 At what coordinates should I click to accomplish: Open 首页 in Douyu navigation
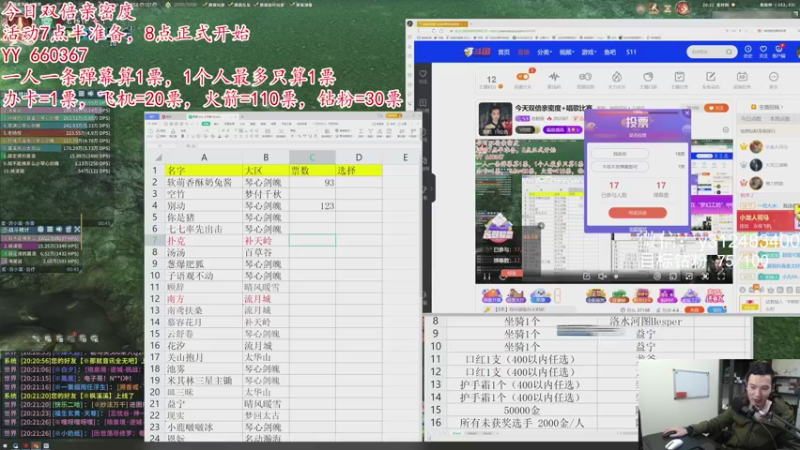click(504, 52)
